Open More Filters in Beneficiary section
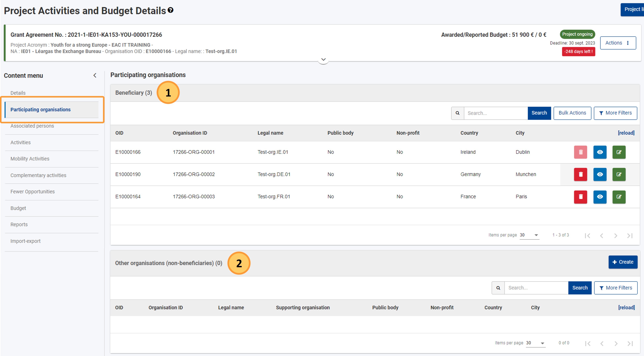The image size is (644, 356). point(615,113)
